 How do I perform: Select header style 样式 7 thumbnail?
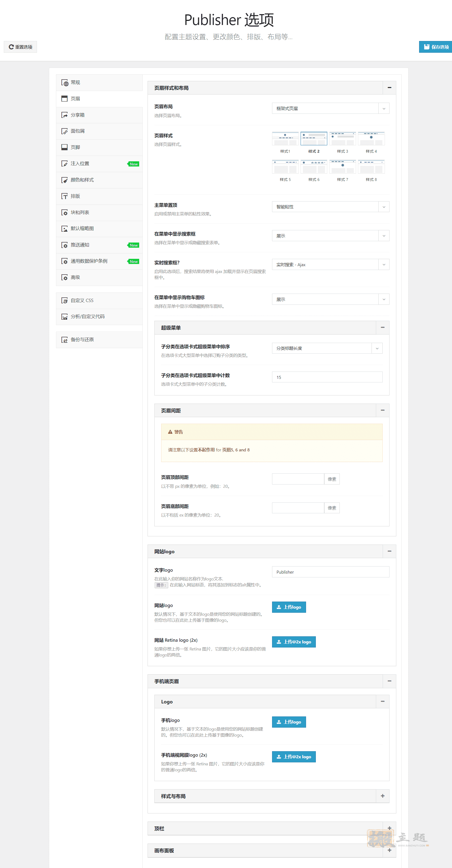pos(343,167)
